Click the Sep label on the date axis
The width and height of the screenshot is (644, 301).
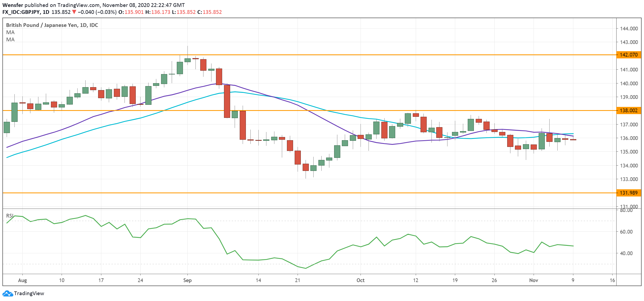click(187, 280)
